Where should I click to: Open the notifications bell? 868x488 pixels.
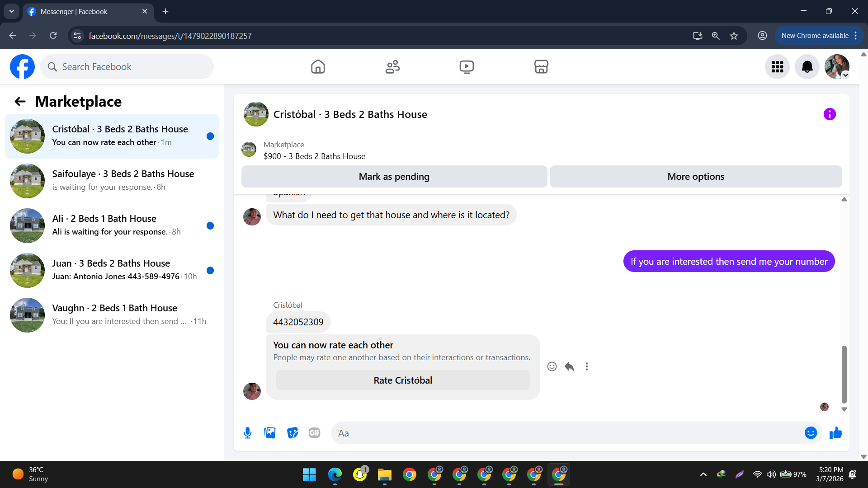pos(807,67)
